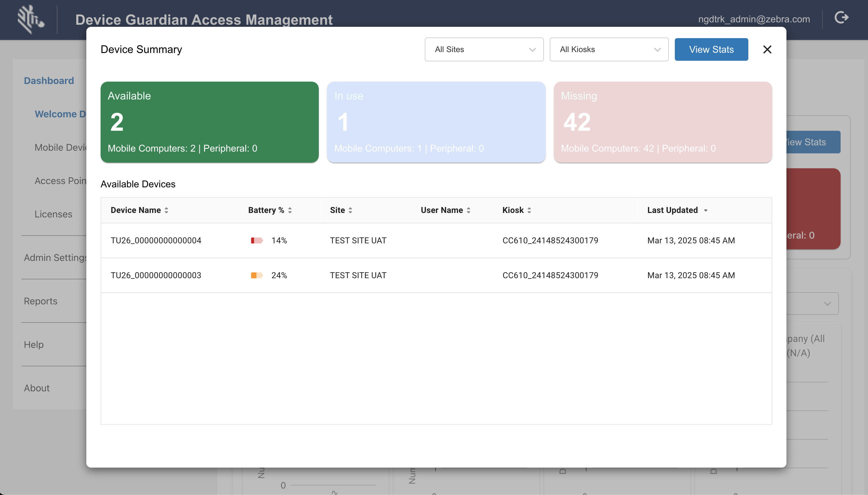Open the Reports menu item
Image resolution: width=868 pixels, height=495 pixels.
tap(40, 301)
